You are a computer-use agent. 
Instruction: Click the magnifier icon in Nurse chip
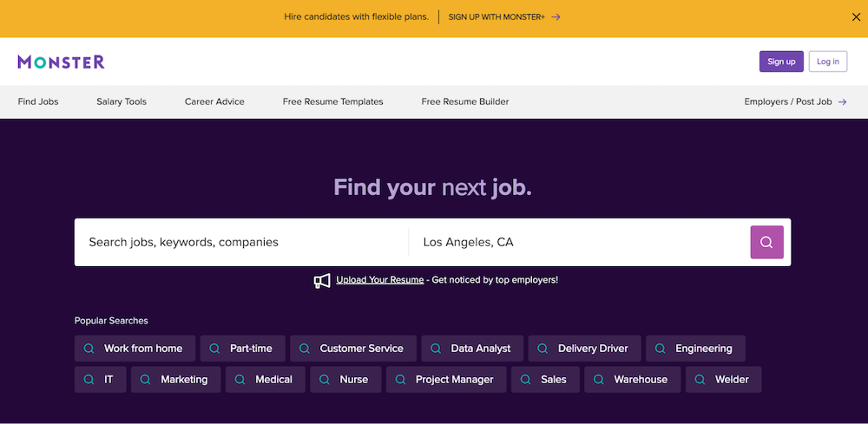tap(325, 380)
